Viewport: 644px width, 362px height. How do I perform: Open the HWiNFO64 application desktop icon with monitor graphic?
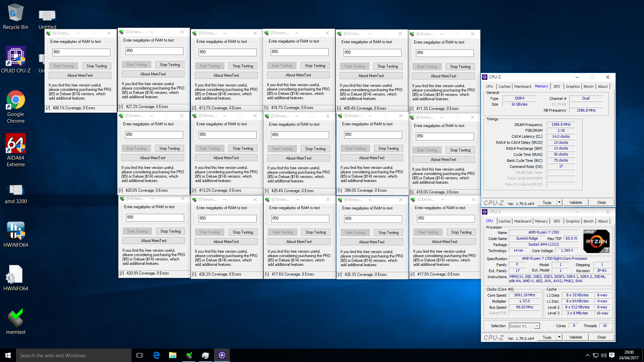coord(15,235)
